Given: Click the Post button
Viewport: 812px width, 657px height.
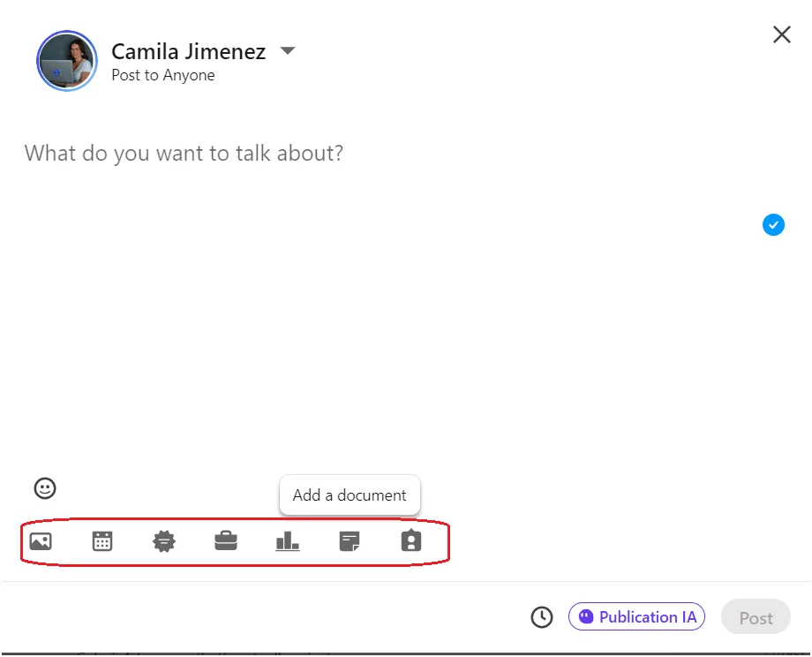Looking at the screenshot, I should (756, 617).
